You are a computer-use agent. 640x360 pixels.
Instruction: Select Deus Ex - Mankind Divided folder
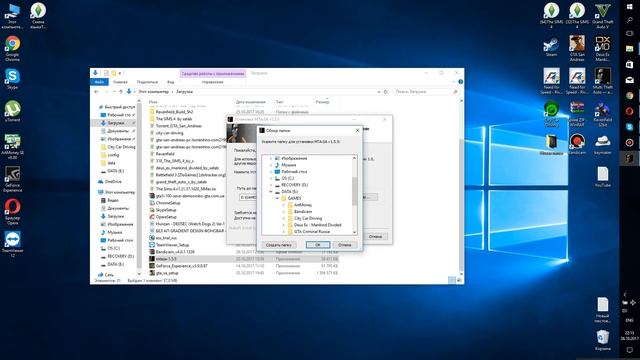pyautogui.click(x=318, y=225)
